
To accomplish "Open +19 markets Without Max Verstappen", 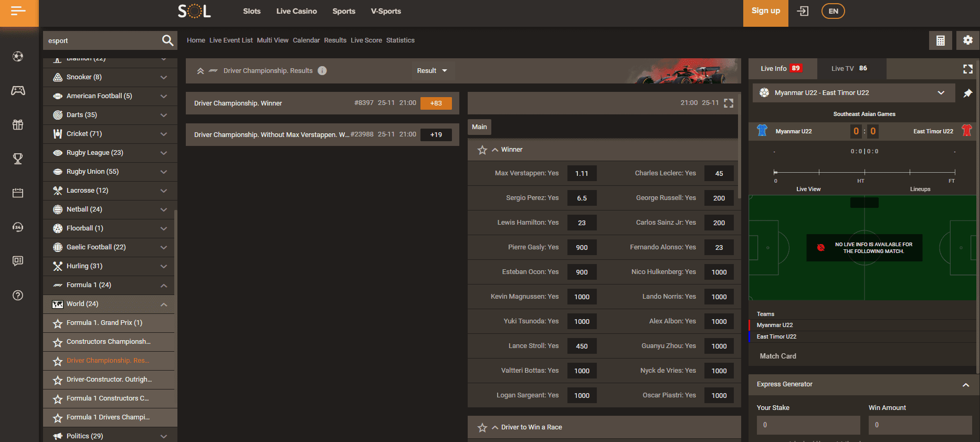I will [436, 134].
